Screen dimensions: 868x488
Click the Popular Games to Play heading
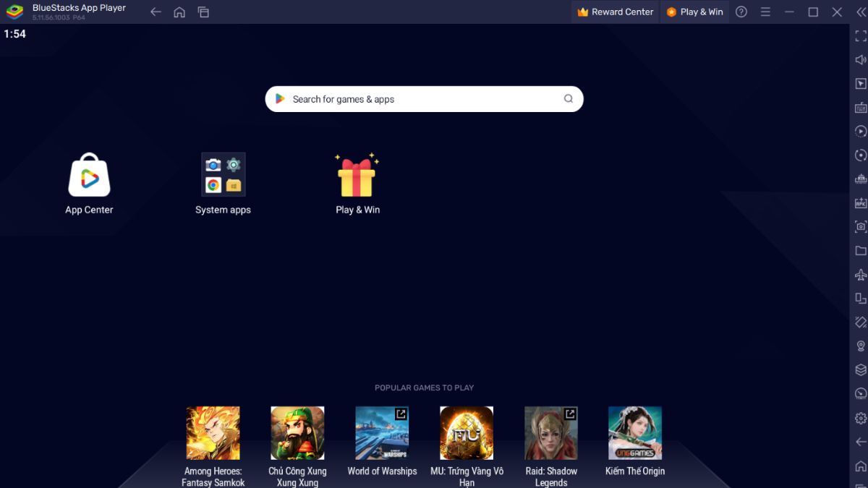tap(424, 388)
